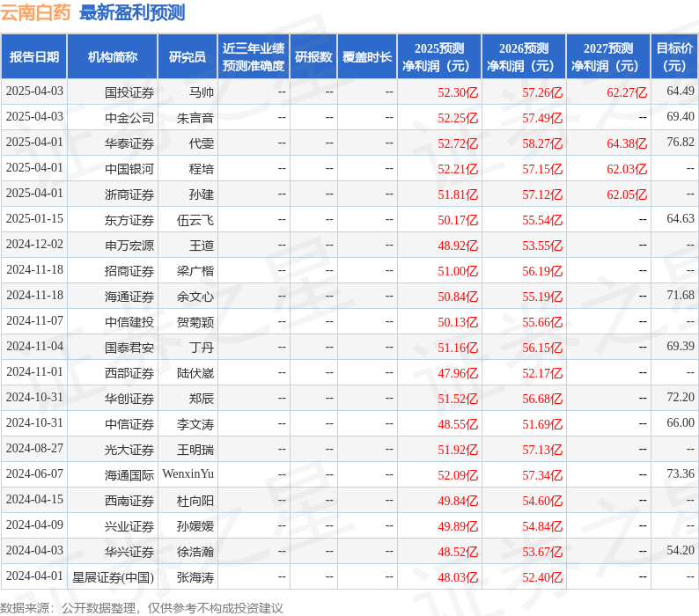
Task: Click 2025 forecast value 47.96亿
Action: click(458, 372)
